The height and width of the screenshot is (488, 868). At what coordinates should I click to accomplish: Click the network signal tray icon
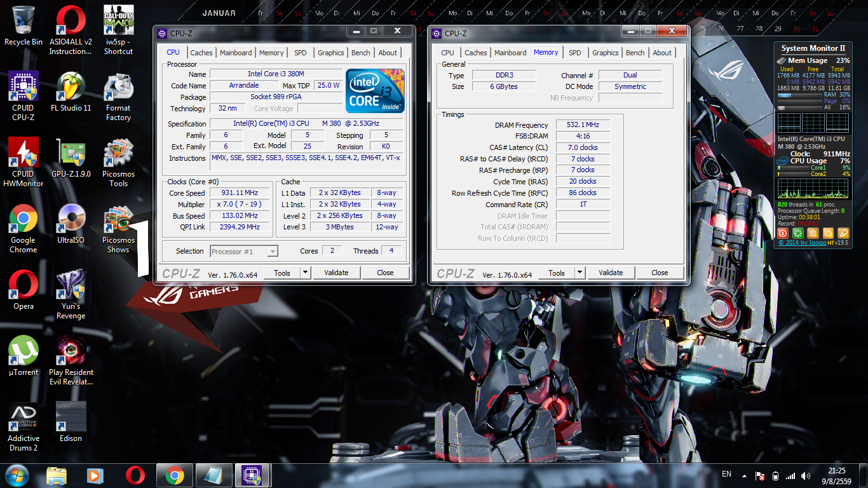(790, 476)
